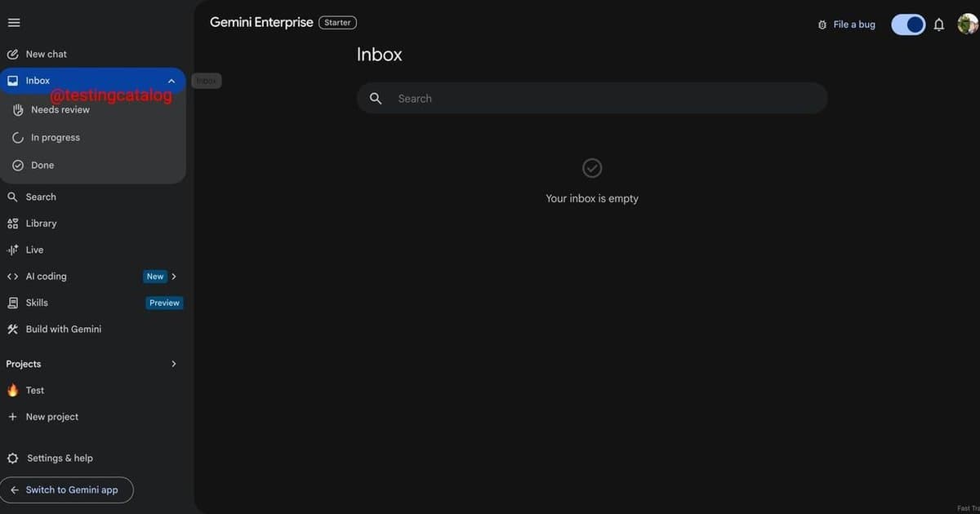Click the Inbox tray icon
This screenshot has height=514, width=980.
[x=12, y=81]
